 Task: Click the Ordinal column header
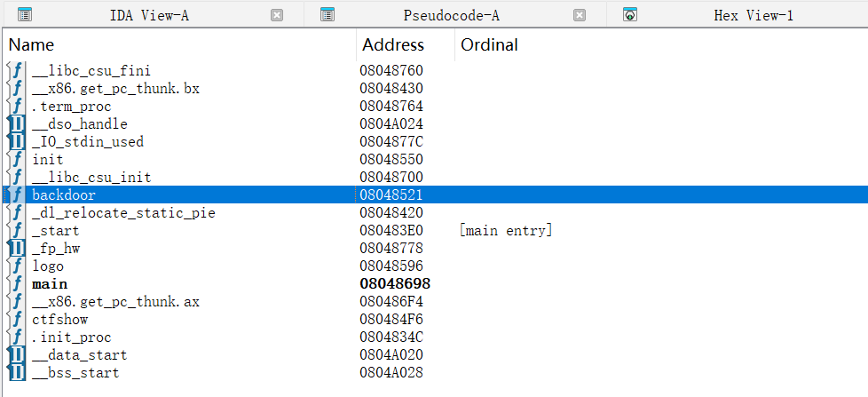pyautogui.click(x=489, y=44)
